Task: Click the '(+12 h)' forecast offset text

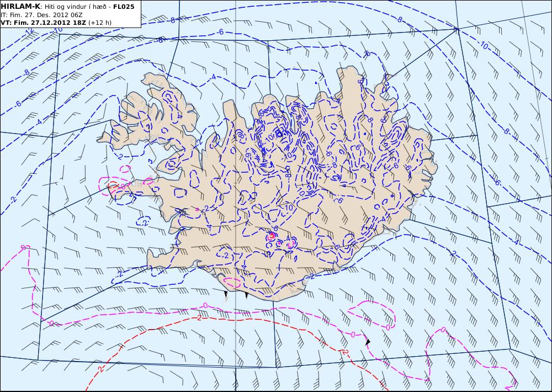Action: coord(99,23)
